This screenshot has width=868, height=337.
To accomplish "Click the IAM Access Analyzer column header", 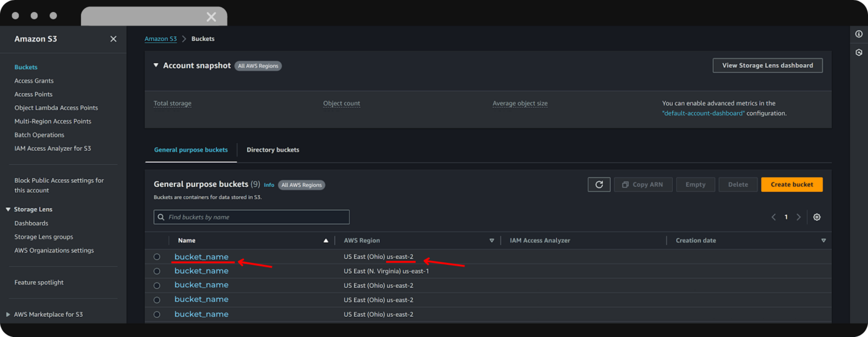I will coord(540,241).
